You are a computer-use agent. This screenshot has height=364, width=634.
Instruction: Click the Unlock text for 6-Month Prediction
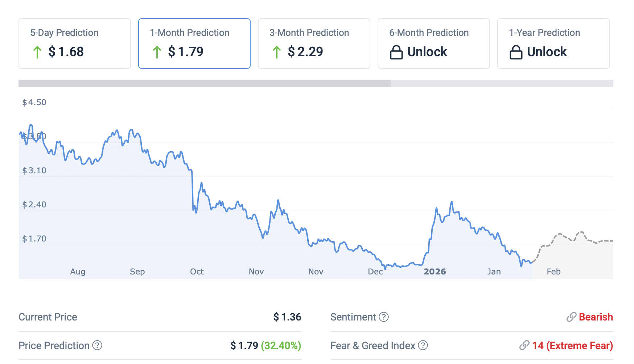pyautogui.click(x=427, y=52)
